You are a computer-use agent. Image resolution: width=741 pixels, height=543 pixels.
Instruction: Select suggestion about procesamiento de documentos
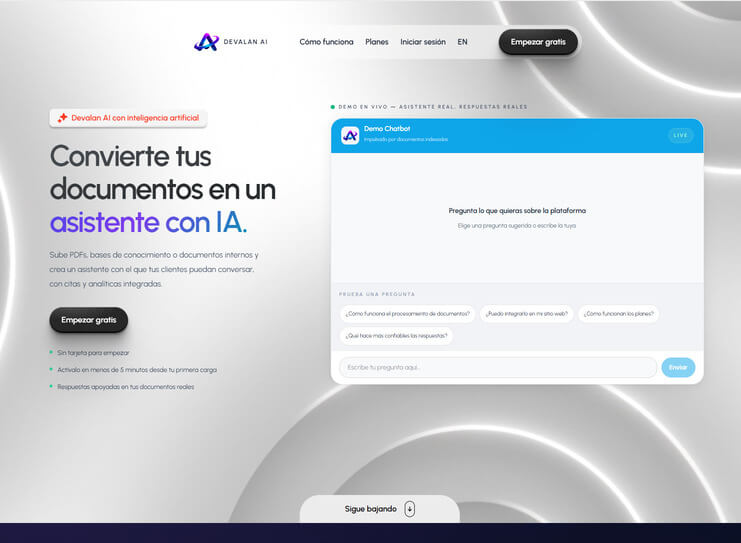[x=407, y=314]
